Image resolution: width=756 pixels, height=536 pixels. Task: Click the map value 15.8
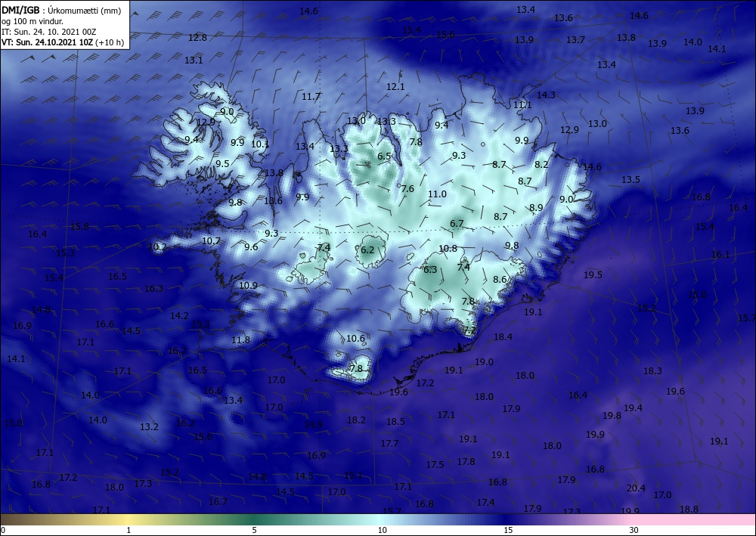(79, 226)
